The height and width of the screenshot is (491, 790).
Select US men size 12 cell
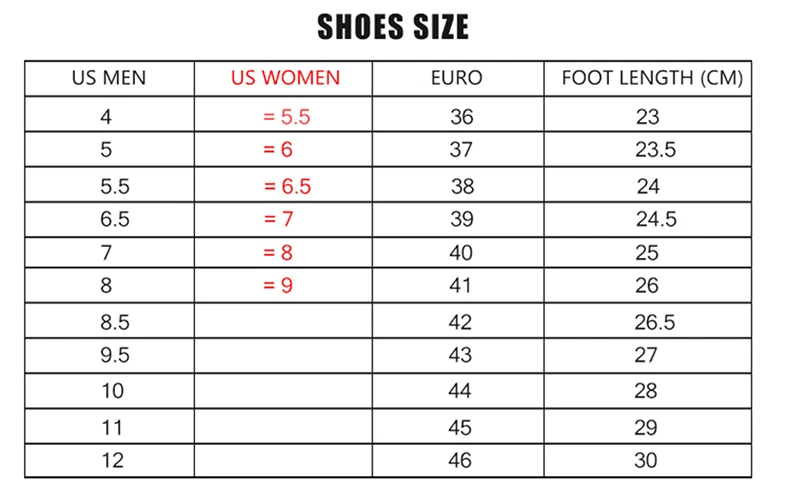(109, 461)
